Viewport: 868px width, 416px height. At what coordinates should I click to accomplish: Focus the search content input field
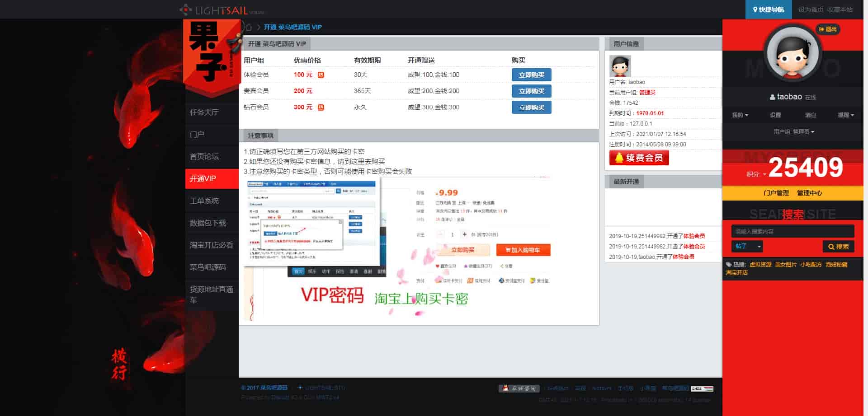(793, 231)
